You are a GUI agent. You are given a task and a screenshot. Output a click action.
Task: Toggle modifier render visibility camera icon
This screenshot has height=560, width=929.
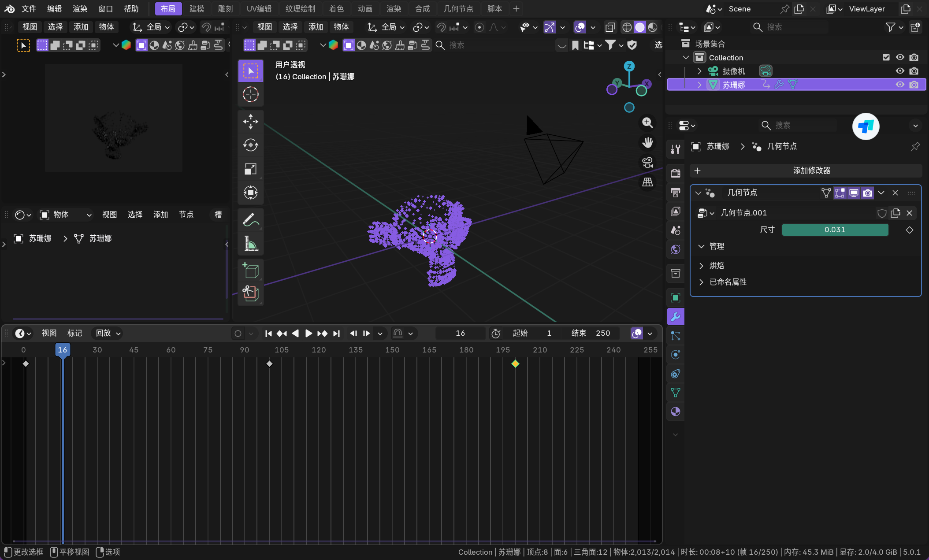867,193
